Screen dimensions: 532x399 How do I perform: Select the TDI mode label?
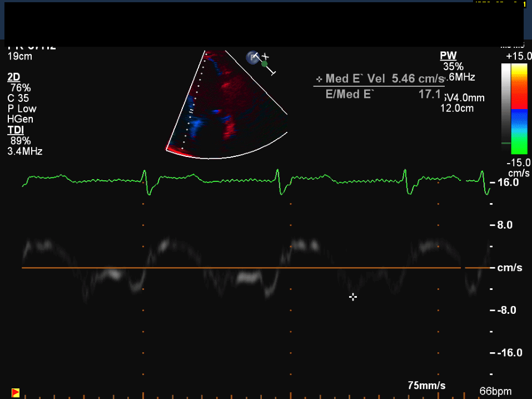click(x=15, y=130)
